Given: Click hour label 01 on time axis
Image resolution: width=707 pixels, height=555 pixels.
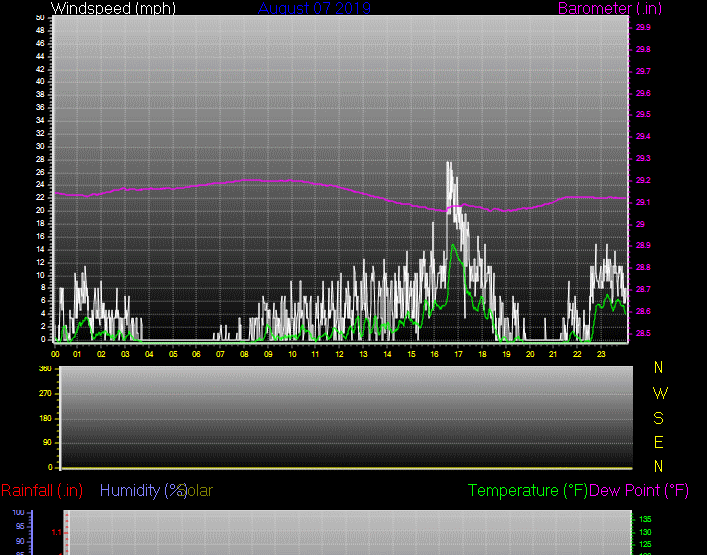Looking at the screenshot, I should 77,354.
